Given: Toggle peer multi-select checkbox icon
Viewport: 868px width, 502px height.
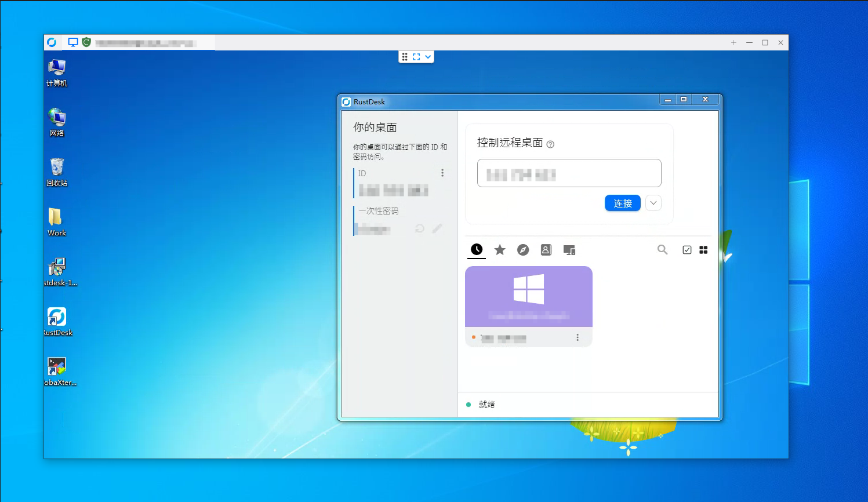Looking at the screenshot, I should click(687, 250).
